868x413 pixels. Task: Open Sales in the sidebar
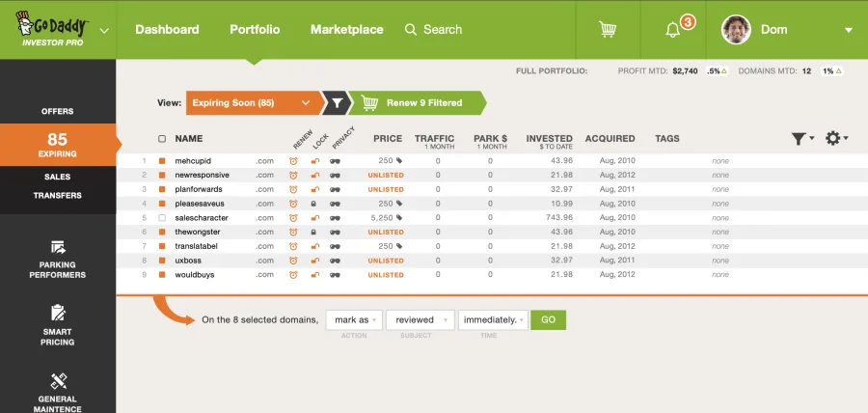[58, 178]
